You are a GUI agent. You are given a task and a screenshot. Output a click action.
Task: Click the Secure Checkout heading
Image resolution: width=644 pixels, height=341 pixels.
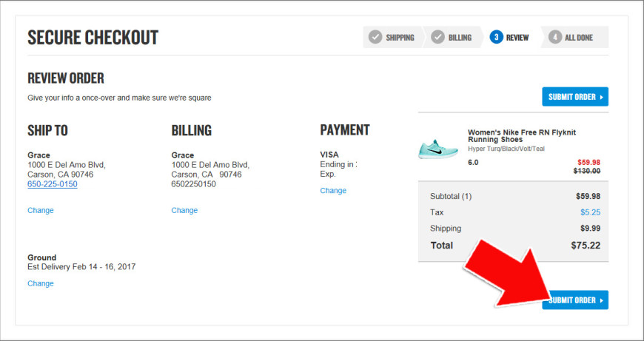pyautogui.click(x=93, y=37)
